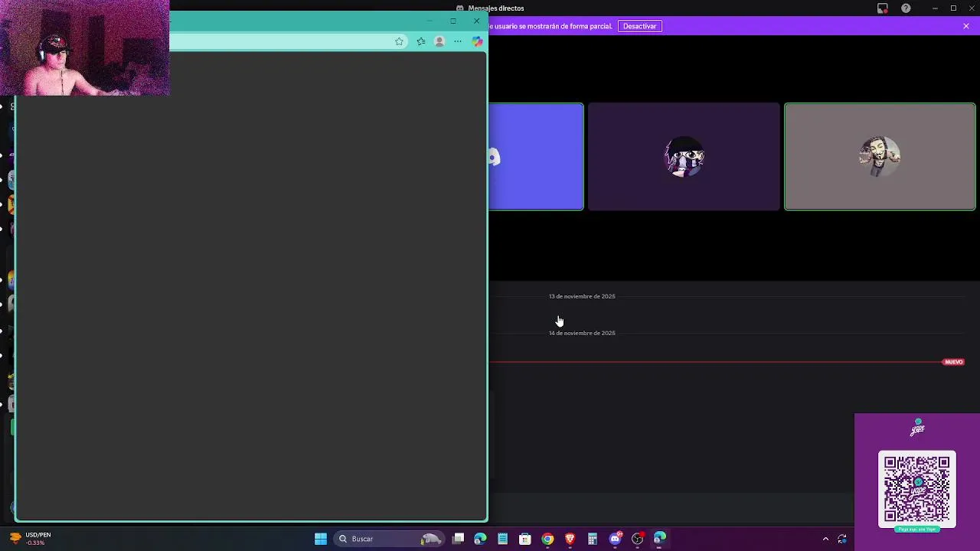Click the "13 de noviembre de 2025" date divider
Screen dimensions: 980x551
tap(582, 296)
